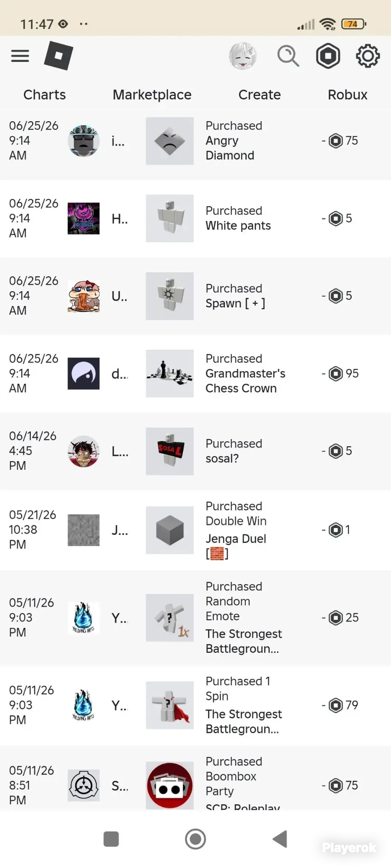
Task: Open the Angry Diamond item thumbnail
Action: pyautogui.click(x=170, y=141)
